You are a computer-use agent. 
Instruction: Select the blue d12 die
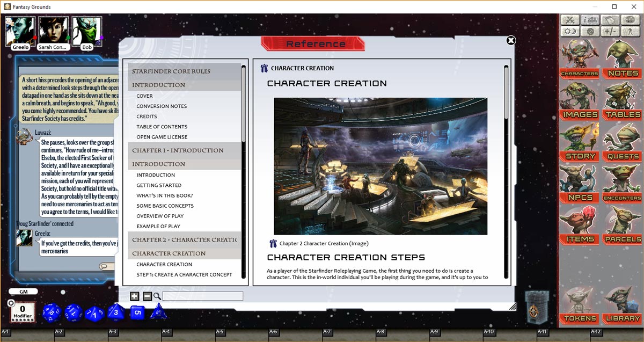click(74, 312)
